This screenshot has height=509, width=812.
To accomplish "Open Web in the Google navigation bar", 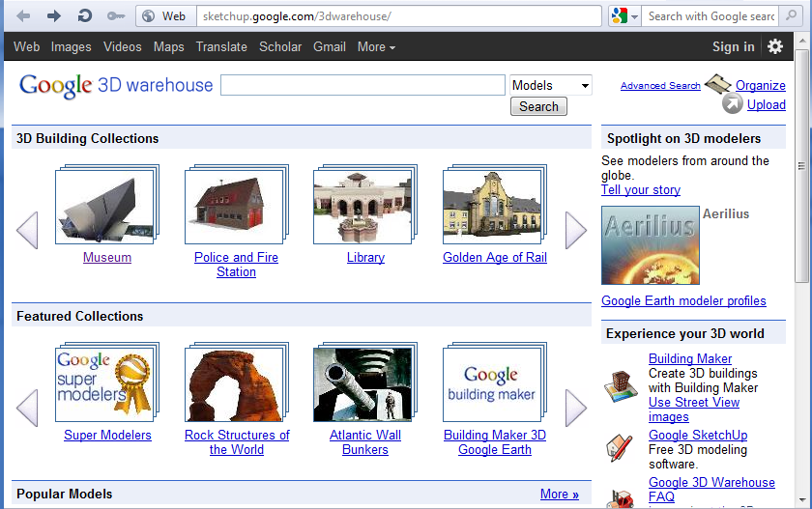I will [x=26, y=46].
